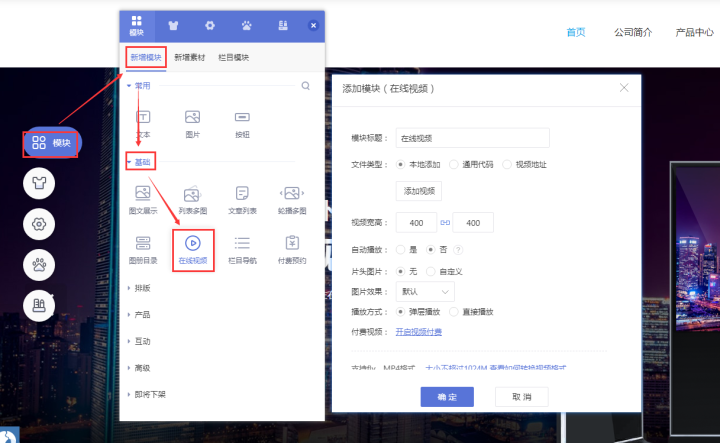The width and height of the screenshot is (720, 443).
Task: Add the 在线视频 module
Action: [193, 250]
